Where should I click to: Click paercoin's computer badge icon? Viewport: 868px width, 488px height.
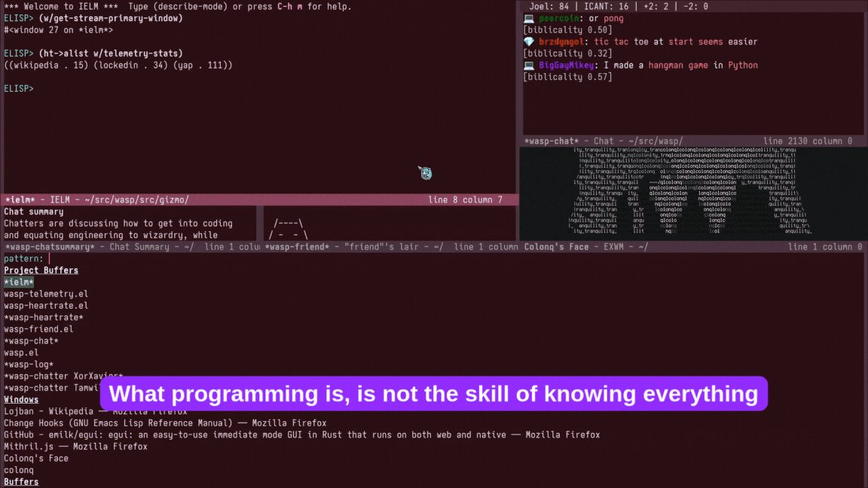(528, 18)
